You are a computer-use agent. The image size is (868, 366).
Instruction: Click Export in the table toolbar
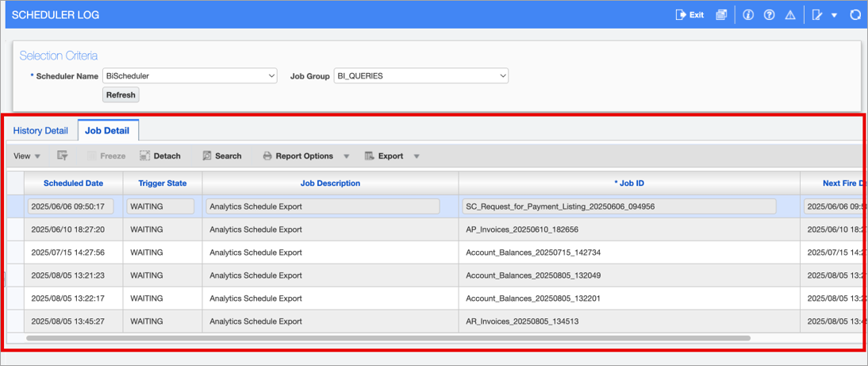pyautogui.click(x=384, y=156)
